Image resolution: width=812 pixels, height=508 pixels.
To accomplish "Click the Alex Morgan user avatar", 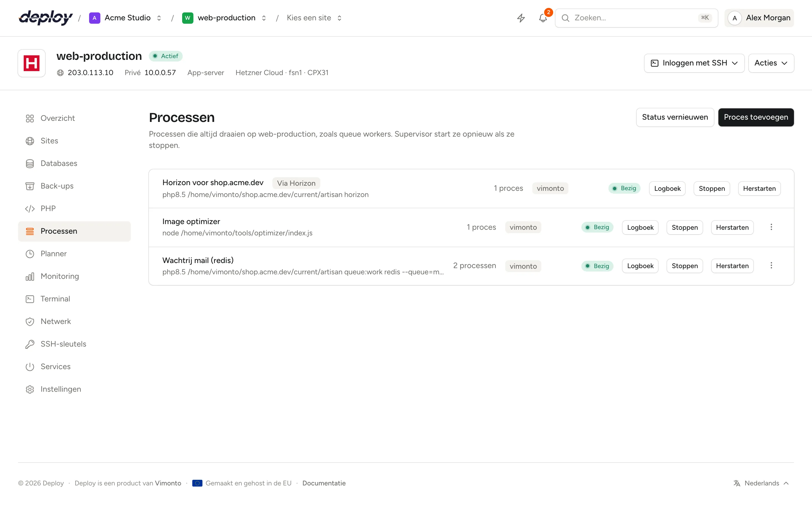I will point(734,18).
